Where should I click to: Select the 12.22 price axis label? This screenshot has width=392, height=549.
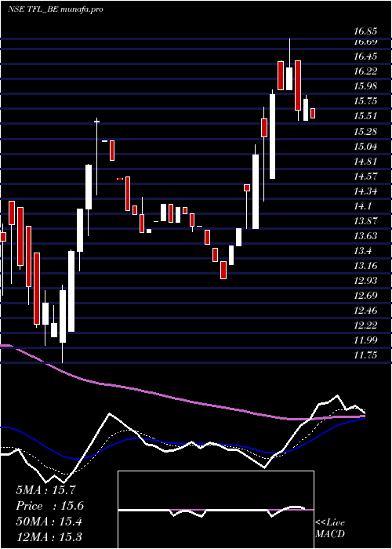click(x=365, y=325)
